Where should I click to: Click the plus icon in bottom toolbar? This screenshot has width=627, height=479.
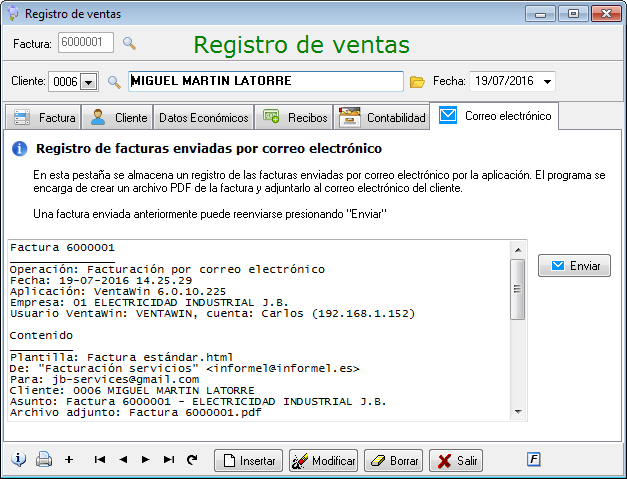click(69, 460)
